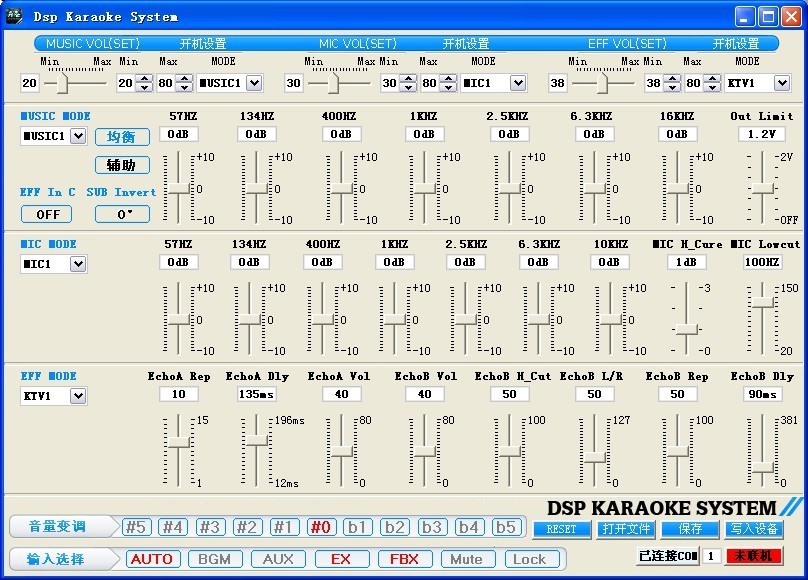Toggle the EFF In C OFF switch
The width and height of the screenshot is (808, 580).
pos(46,214)
